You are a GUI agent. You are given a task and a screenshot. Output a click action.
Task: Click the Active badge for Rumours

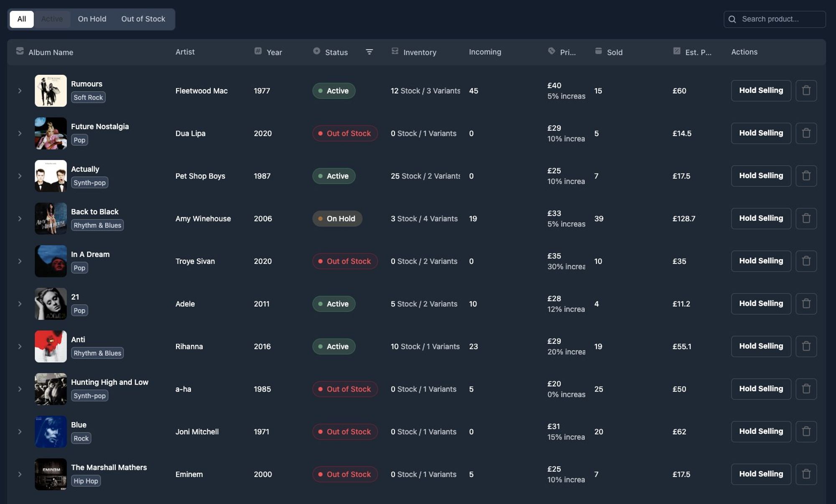click(x=334, y=91)
